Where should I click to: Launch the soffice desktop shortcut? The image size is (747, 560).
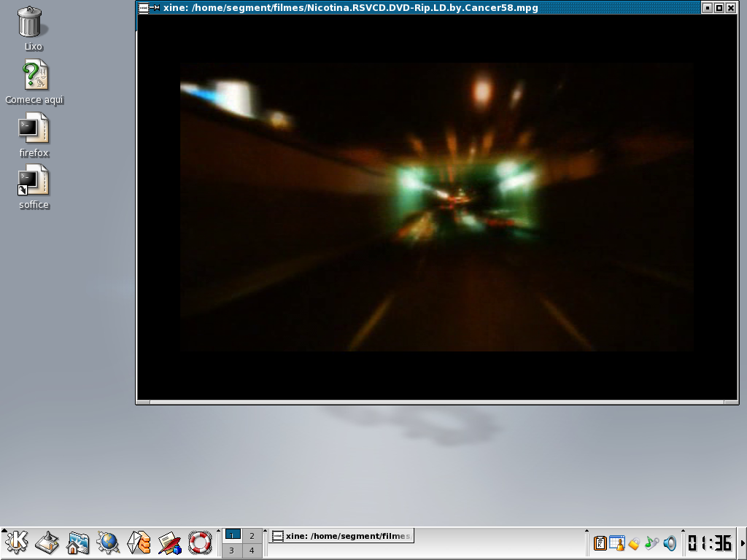point(34,187)
